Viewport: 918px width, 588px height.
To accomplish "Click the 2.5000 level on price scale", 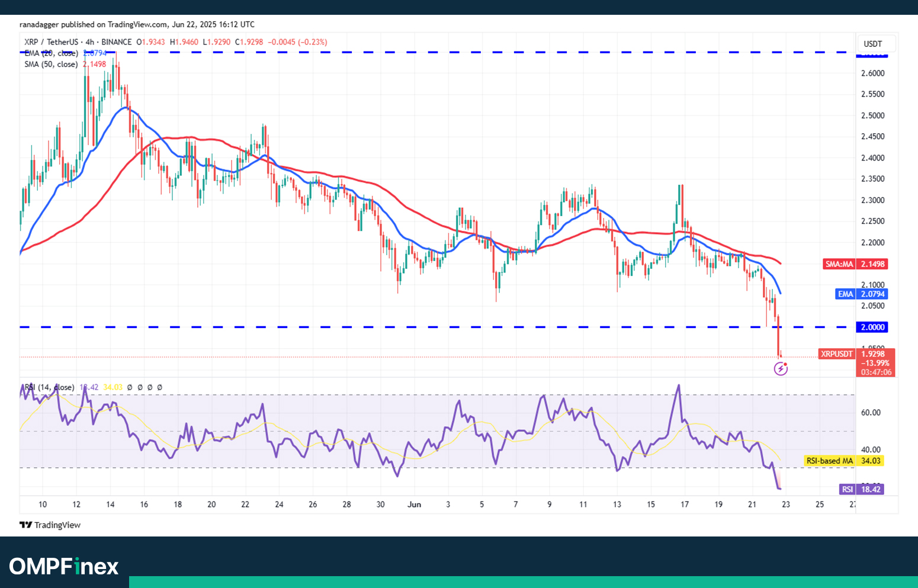I will coord(872,115).
